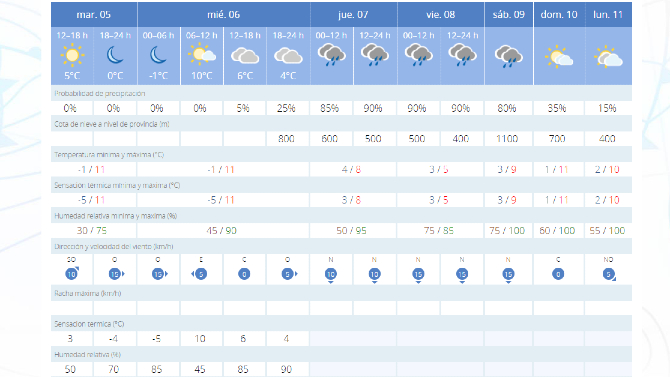Click the calm wind icon under dom. 10
The height and width of the screenshot is (377, 670).
[x=558, y=274]
